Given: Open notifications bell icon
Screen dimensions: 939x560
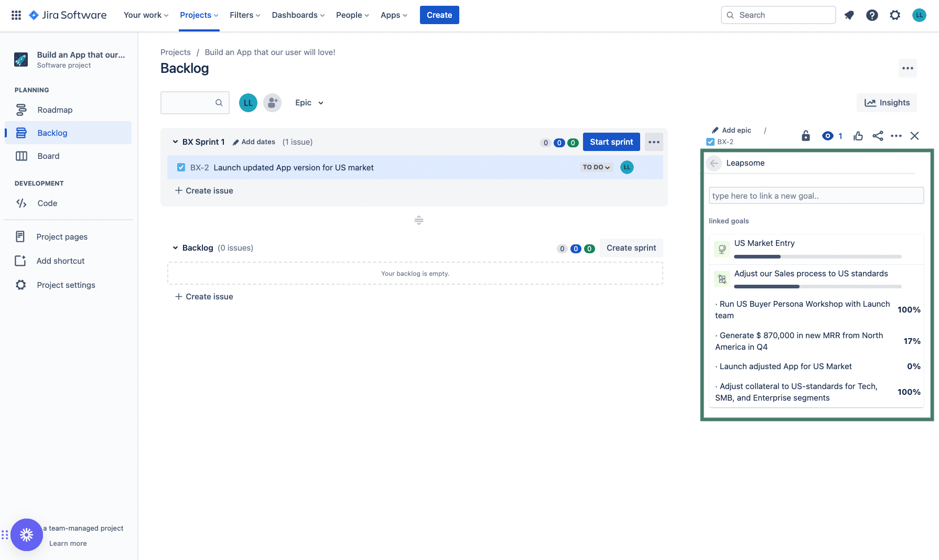Looking at the screenshot, I should [849, 15].
